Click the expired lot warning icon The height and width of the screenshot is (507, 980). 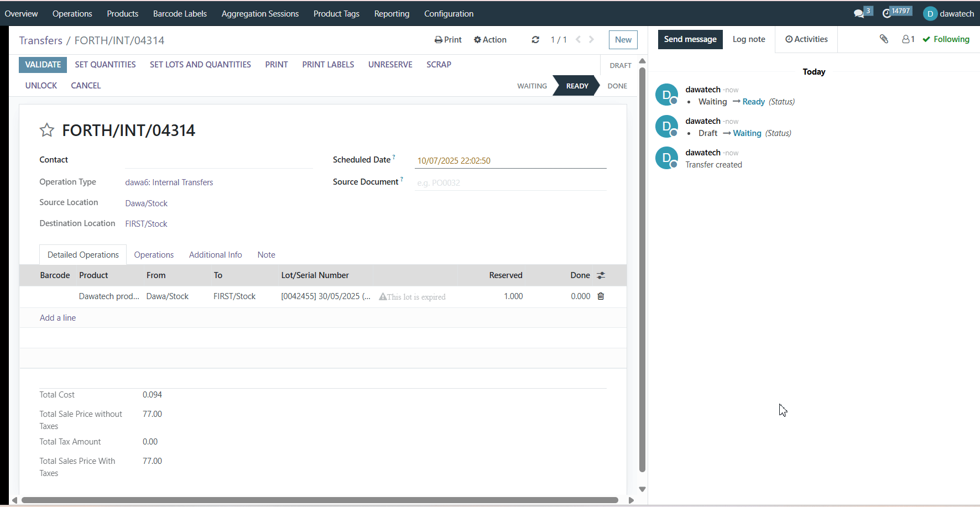pos(383,297)
